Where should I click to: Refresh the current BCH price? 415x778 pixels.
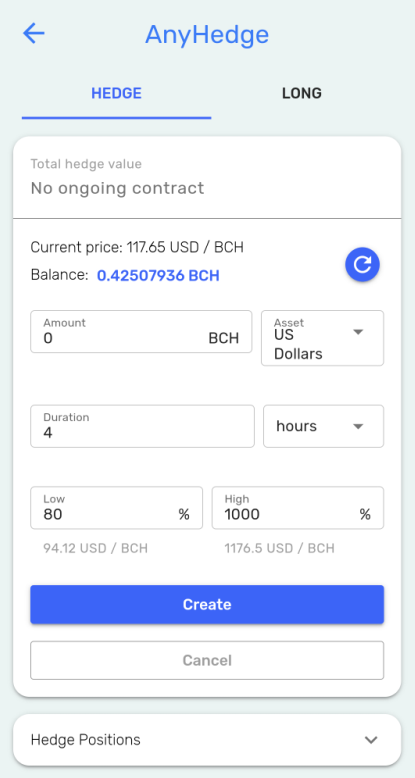tap(362, 265)
